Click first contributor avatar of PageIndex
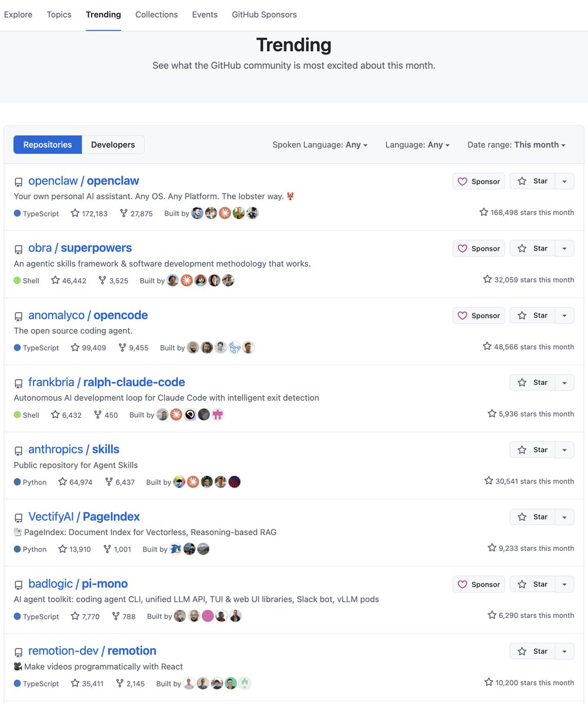This screenshot has width=588, height=704. 175,549
